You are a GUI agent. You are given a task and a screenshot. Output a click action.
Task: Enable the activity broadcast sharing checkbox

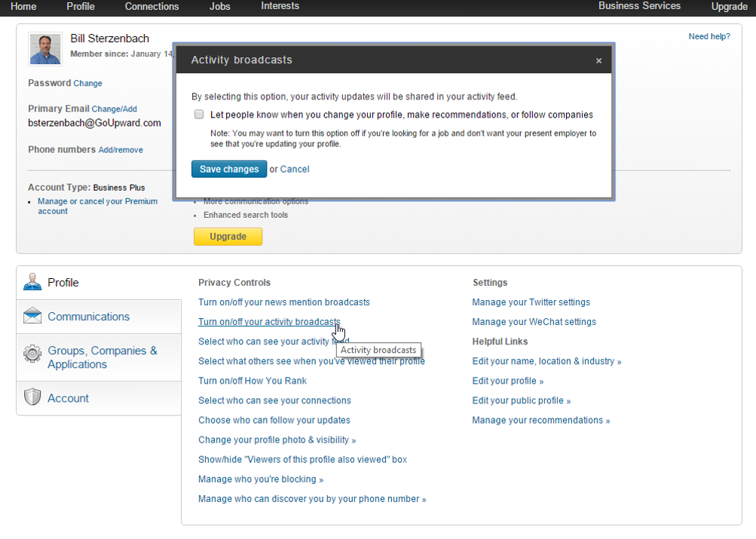199,115
